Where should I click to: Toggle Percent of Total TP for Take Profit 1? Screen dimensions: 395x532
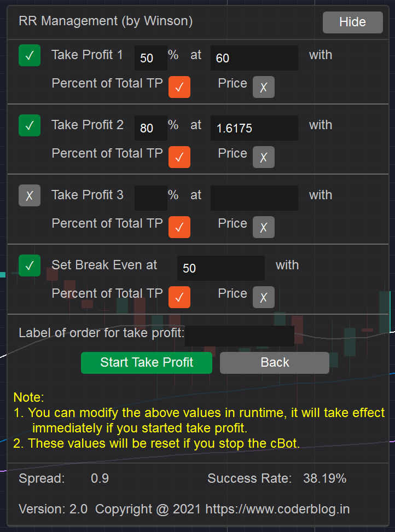[179, 87]
